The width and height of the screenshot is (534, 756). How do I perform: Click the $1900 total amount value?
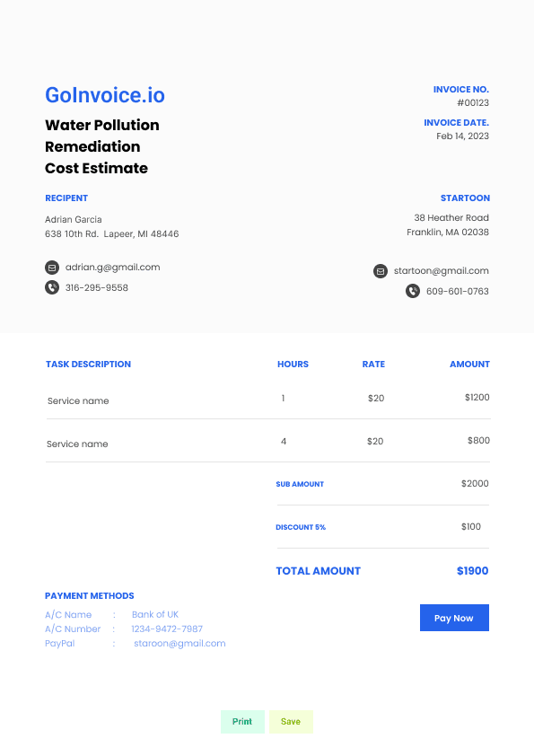[472, 571]
